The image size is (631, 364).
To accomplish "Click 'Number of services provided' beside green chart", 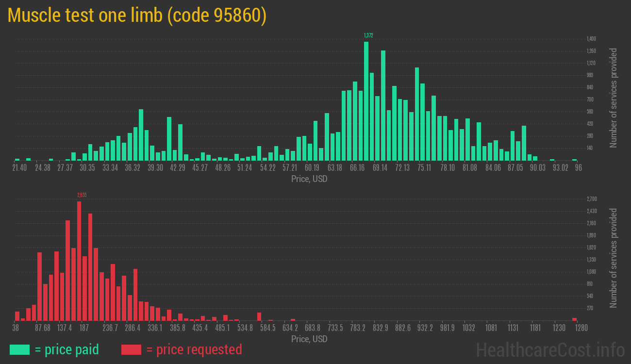I will [614, 98].
